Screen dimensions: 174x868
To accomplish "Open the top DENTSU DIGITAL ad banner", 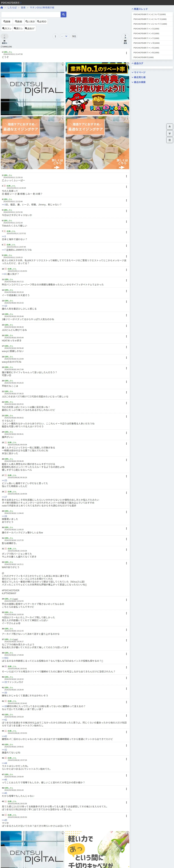I will tap(32, 89).
